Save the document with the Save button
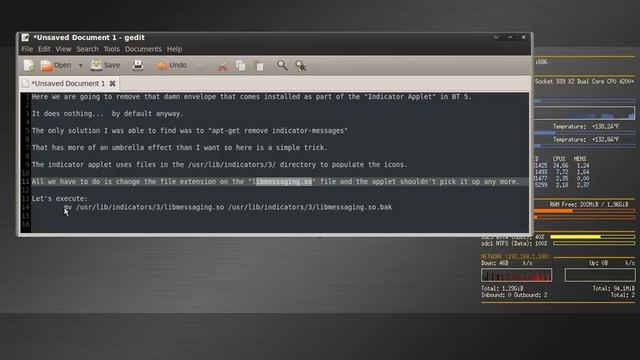This screenshot has width=640, height=360. (106, 65)
